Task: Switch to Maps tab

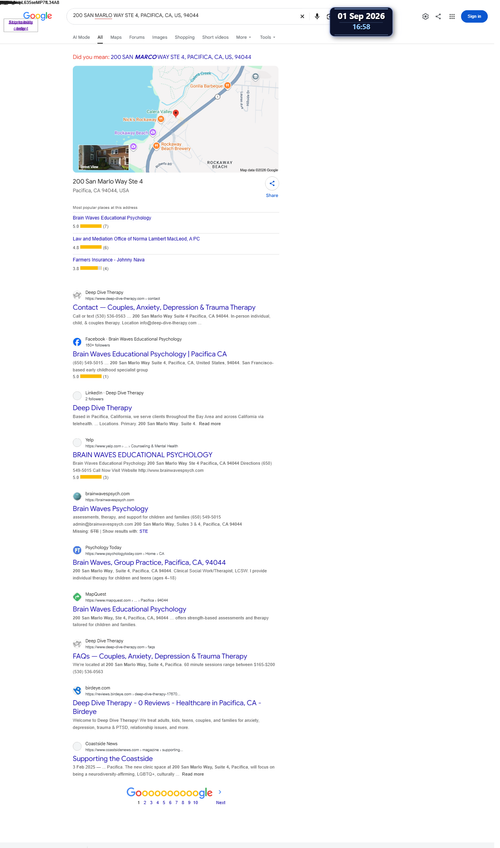Action: (116, 37)
